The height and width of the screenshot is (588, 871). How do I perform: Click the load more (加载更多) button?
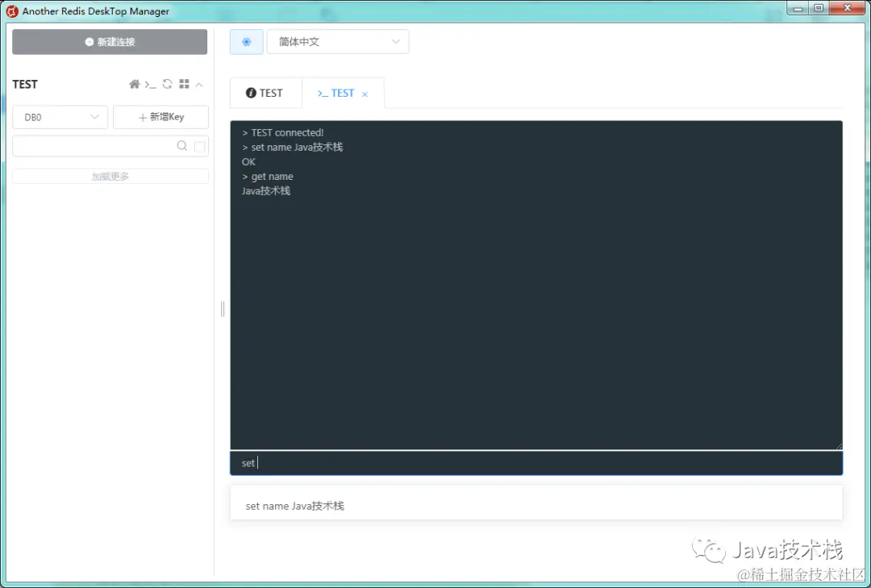coord(110,176)
